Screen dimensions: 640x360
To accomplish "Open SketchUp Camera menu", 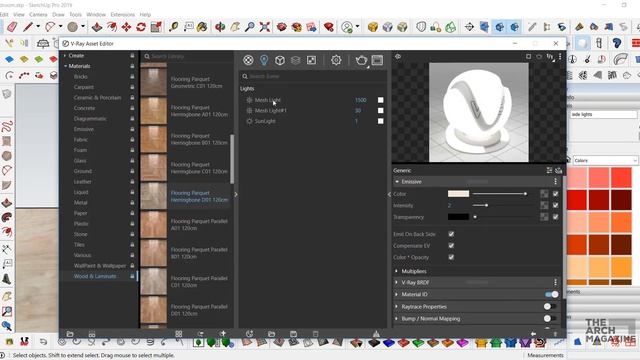I will click(x=38, y=14).
